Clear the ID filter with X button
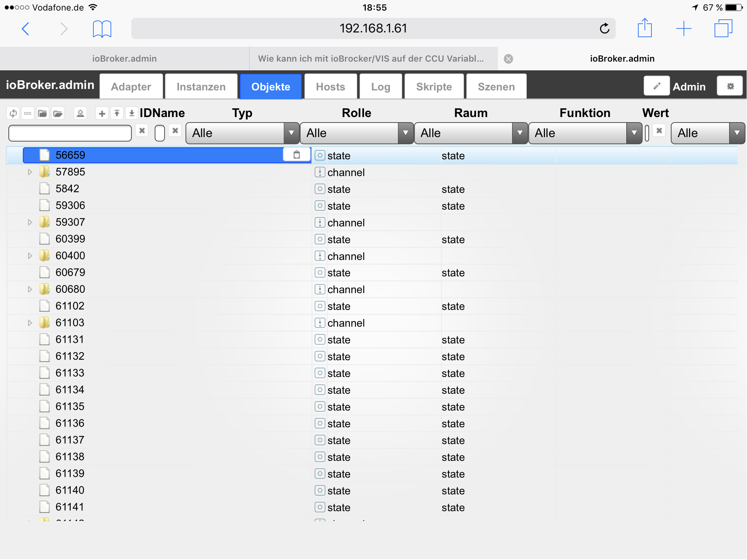The height and width of the screenshot is (560, 747). point(142,131)
